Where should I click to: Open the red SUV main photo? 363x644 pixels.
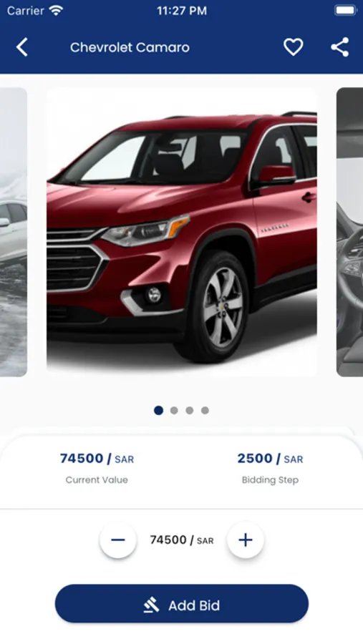182,232
